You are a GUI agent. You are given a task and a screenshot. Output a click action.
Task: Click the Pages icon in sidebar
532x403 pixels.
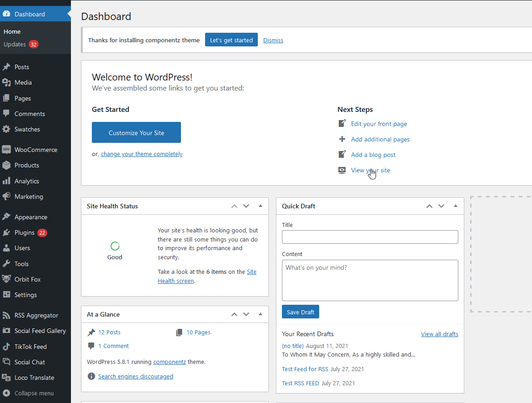pyautogui.click(x=6, y=98)
